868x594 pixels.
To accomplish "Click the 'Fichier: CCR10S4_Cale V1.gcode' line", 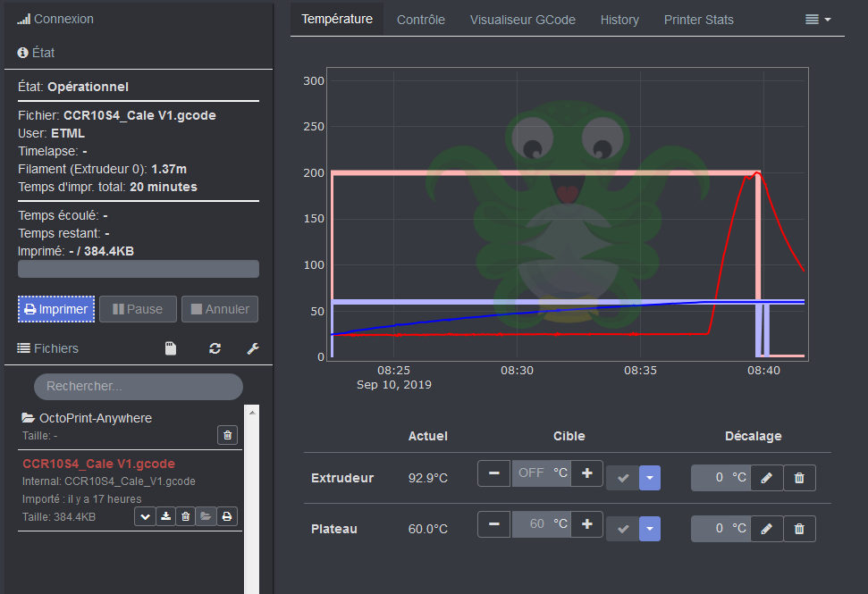I will click(x=117, y=115).
